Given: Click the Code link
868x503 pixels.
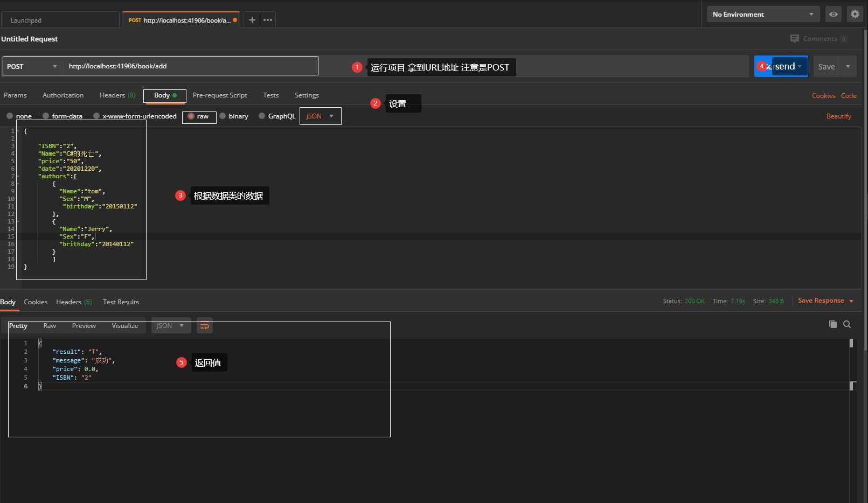Looking at the screenshot, I should (849, 96).
